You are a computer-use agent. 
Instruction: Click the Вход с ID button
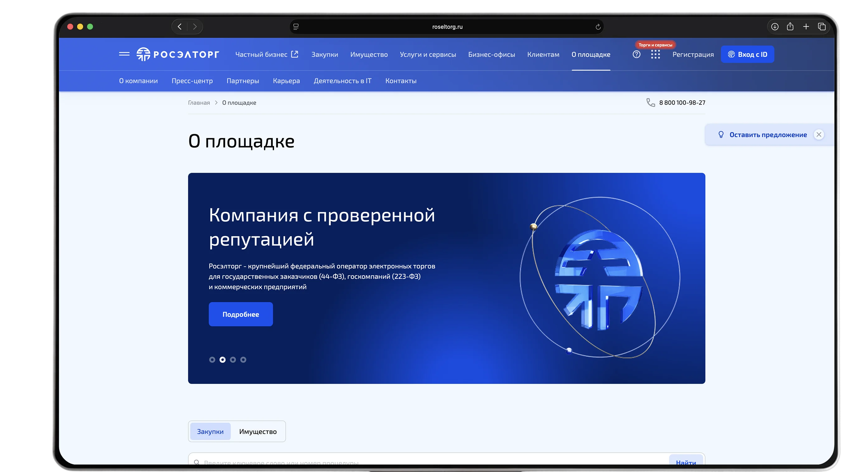[x=747, y=54]
